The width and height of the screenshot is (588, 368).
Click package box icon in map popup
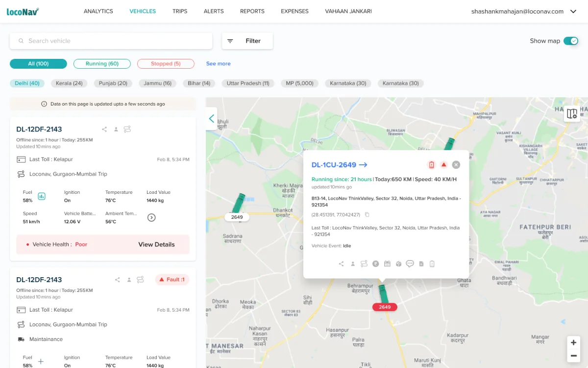click(x=399, y=264)
